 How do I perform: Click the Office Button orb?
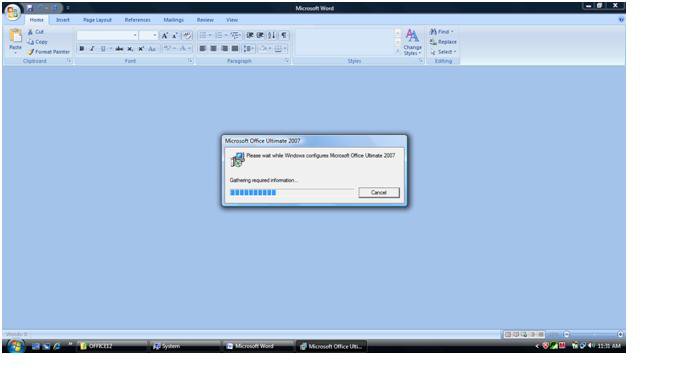click(13, 12)
